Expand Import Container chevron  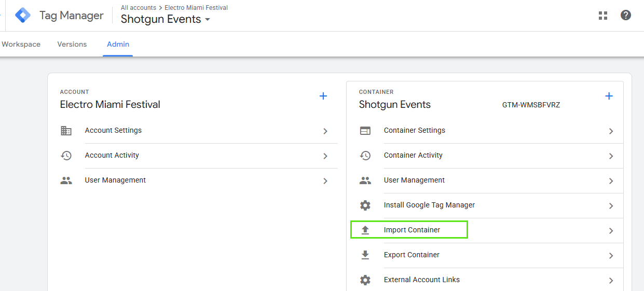pos(611,231)
